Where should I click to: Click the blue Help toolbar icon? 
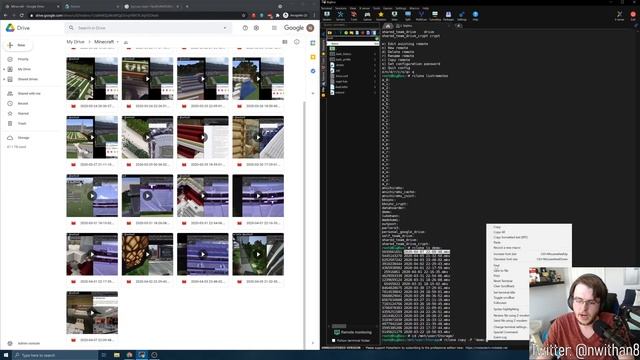[x=475, y=15]
